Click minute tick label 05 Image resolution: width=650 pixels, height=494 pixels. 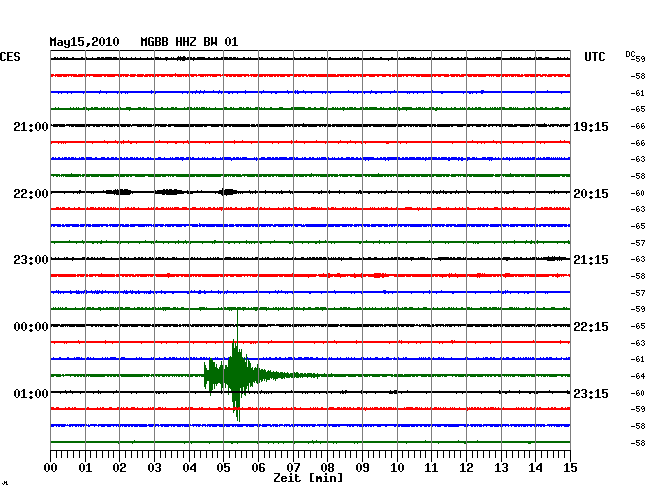tap(223, 468)
